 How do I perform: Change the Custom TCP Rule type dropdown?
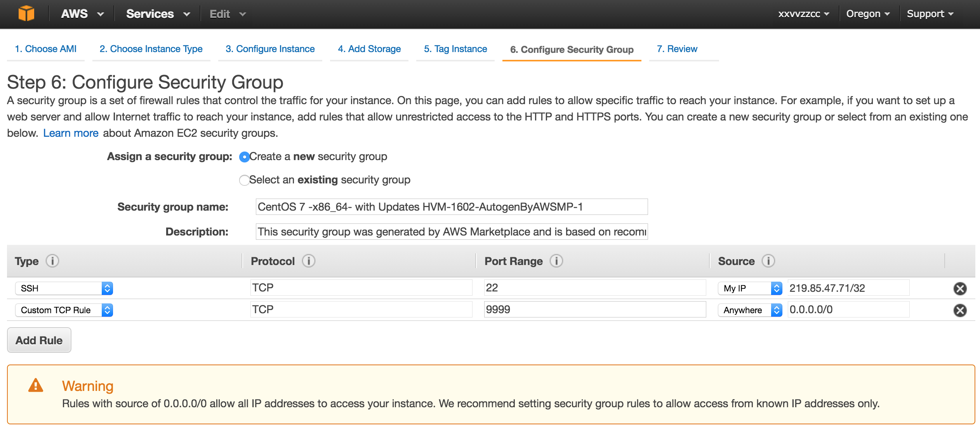point(64,310)
